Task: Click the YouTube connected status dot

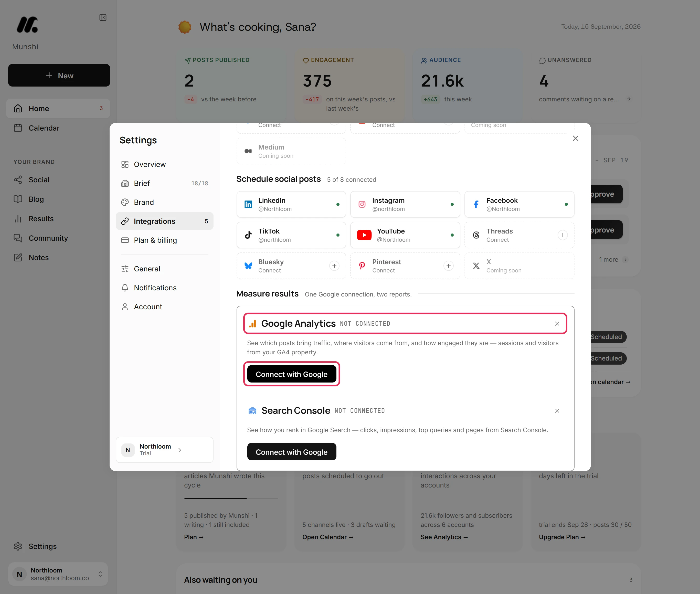Action: pos(452,235)
